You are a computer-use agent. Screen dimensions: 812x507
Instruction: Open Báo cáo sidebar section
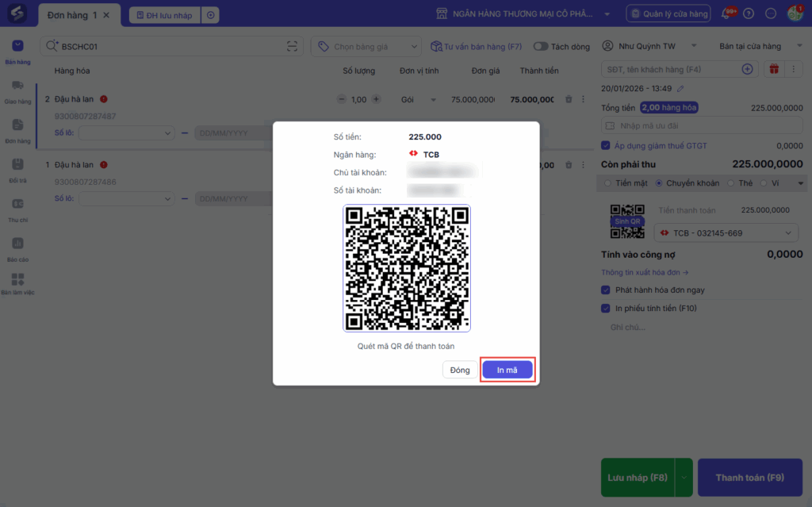point(17,249)
